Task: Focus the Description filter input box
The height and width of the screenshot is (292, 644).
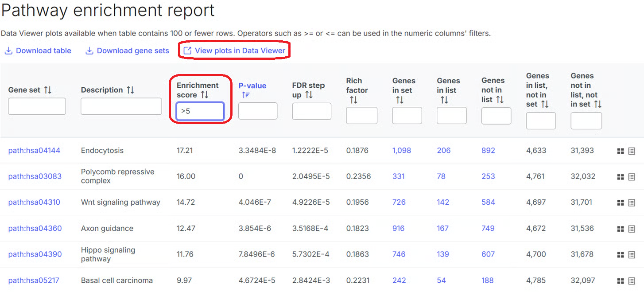Action: click(x=121, y=106)
